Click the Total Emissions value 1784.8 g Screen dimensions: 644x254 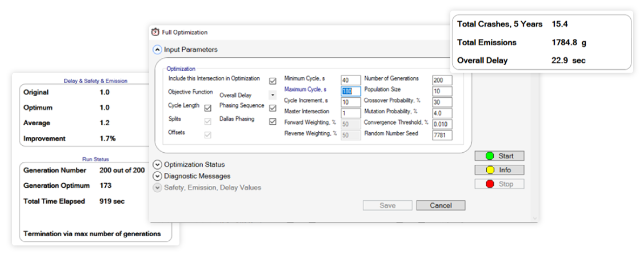pos(569,42)
